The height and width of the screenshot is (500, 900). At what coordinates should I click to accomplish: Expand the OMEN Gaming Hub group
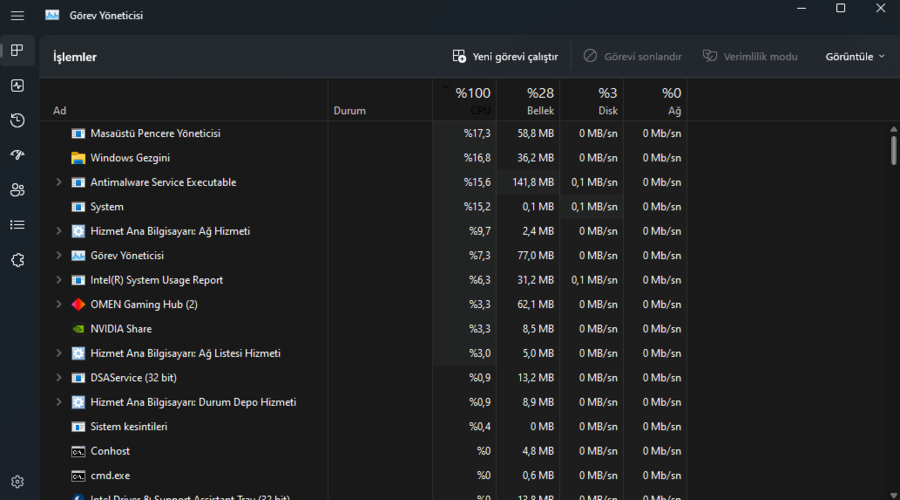(x=58, y=304)
